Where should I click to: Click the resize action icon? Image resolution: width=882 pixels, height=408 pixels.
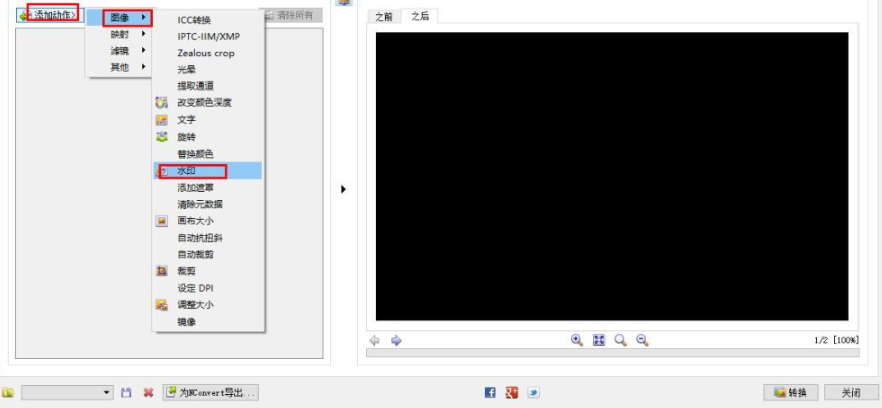(x=161, y=305)
